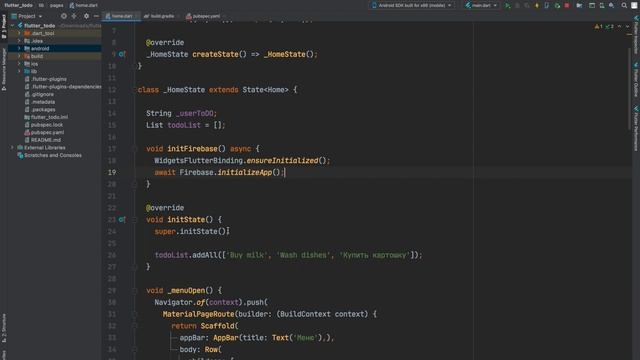640x360 pixels.
Task: Run main.dart with the green Run icon
Action: click(x=508, y=6)
